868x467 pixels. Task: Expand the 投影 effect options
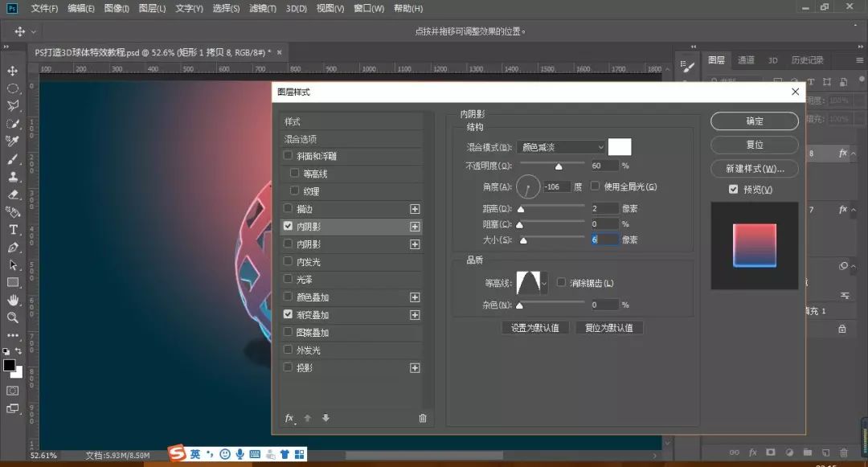(415, 367)
